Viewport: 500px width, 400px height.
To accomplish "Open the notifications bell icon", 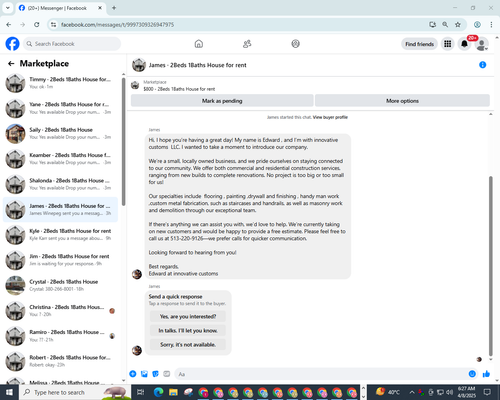I will pos(464,44).
